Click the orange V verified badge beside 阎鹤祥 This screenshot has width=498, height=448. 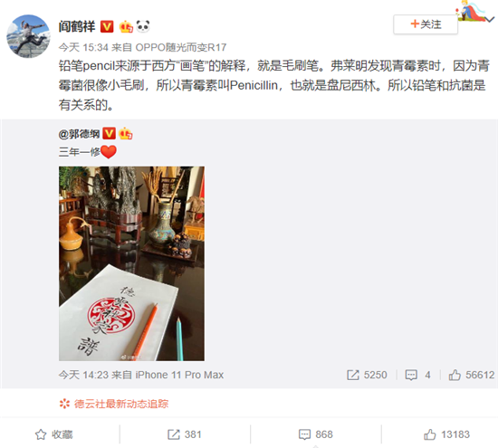pos(107,26)
